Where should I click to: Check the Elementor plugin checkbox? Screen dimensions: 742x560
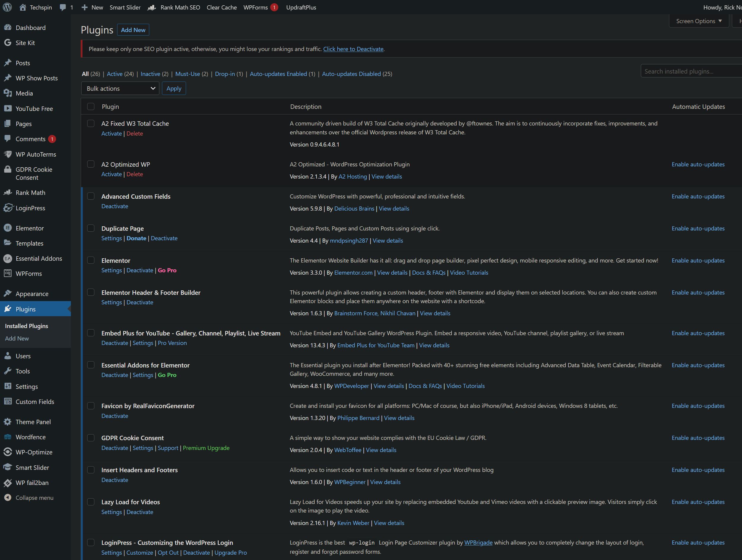point(90,260)
